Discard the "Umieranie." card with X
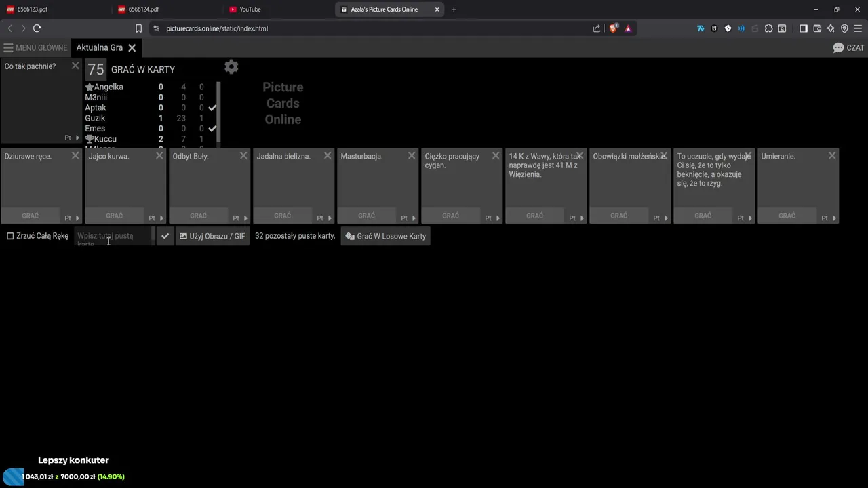 pos(832,155)
